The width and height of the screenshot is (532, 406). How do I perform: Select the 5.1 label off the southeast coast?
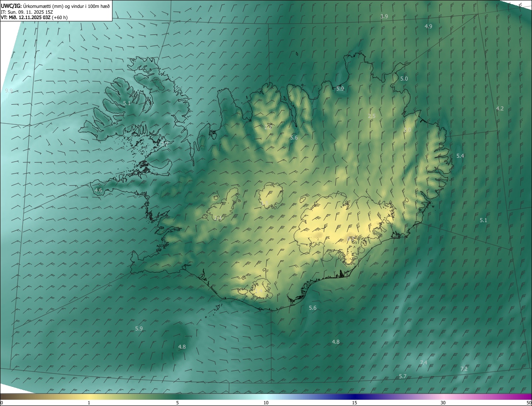[x=483, y=220]
